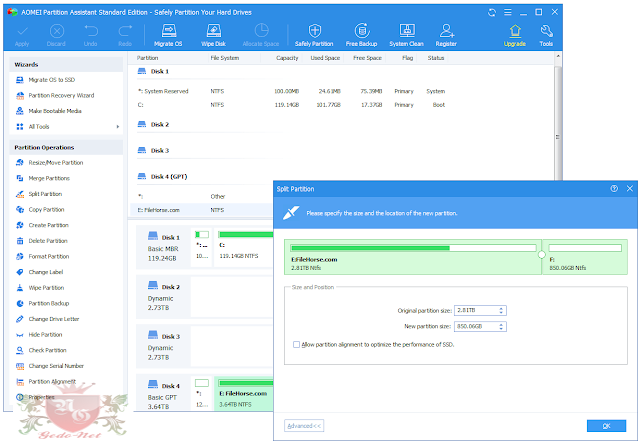Viewport: 640px width, 443px height.
Task: Click the Apply toolbar button
Action: click(x=22, y=35)
